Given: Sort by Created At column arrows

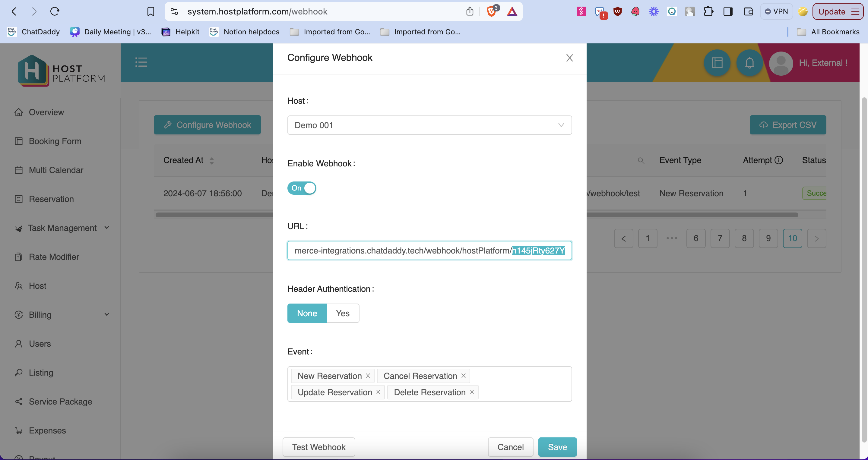Looking at the screenshot, I should [212, 161].
